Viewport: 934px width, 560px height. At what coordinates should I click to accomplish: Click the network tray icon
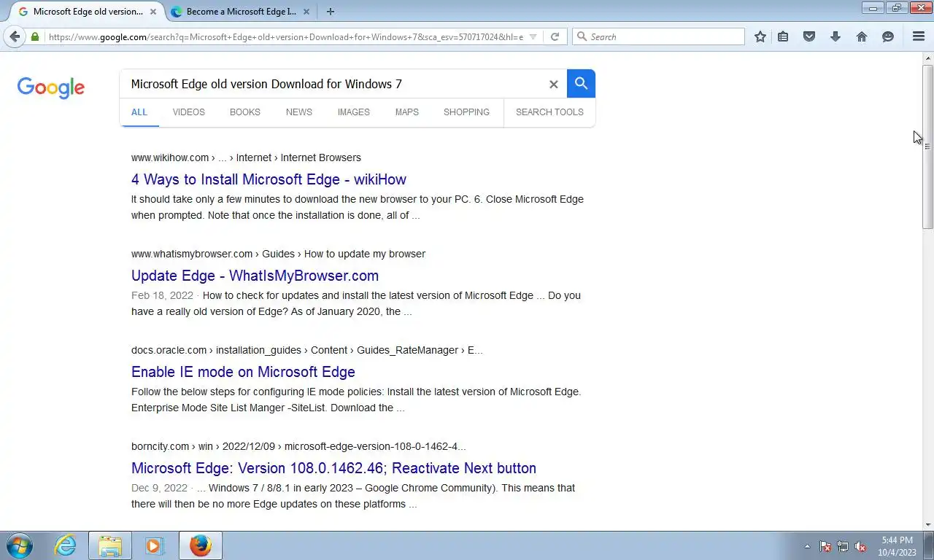[843, 546]
